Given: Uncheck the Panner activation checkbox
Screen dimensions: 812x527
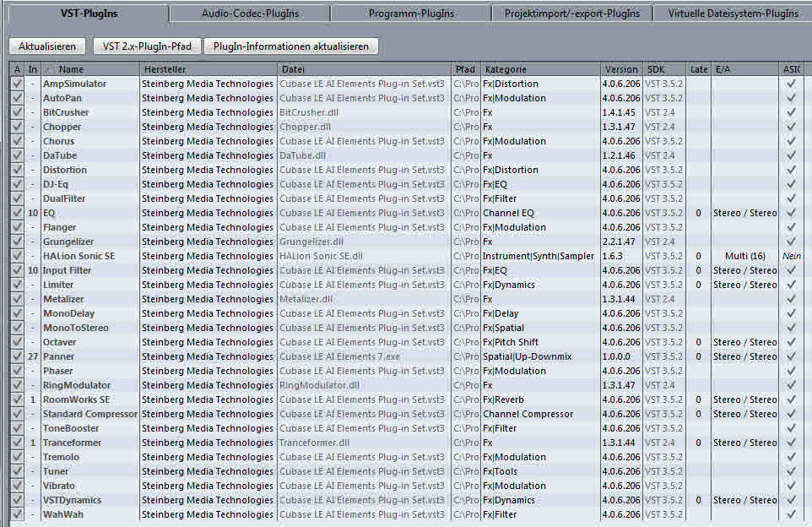Looking at the screenshot, I should 17,356.
